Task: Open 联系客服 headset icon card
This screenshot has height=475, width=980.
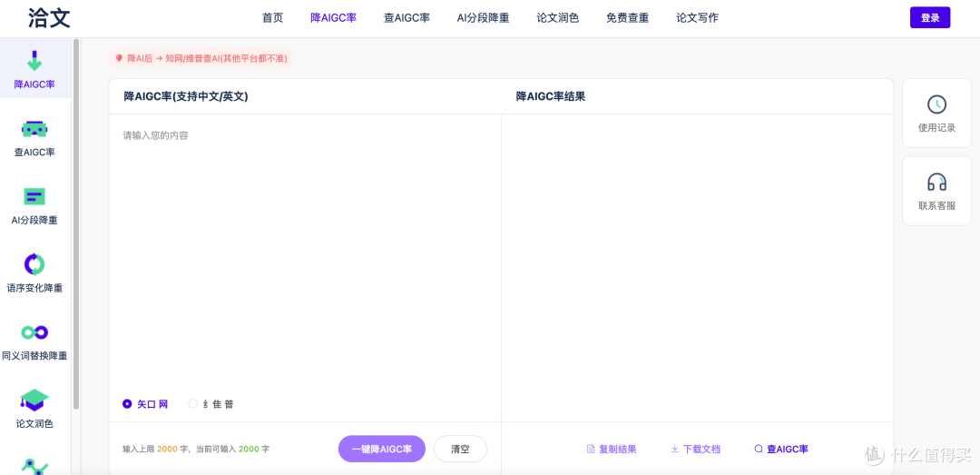Action: click(x=936, y=191)
